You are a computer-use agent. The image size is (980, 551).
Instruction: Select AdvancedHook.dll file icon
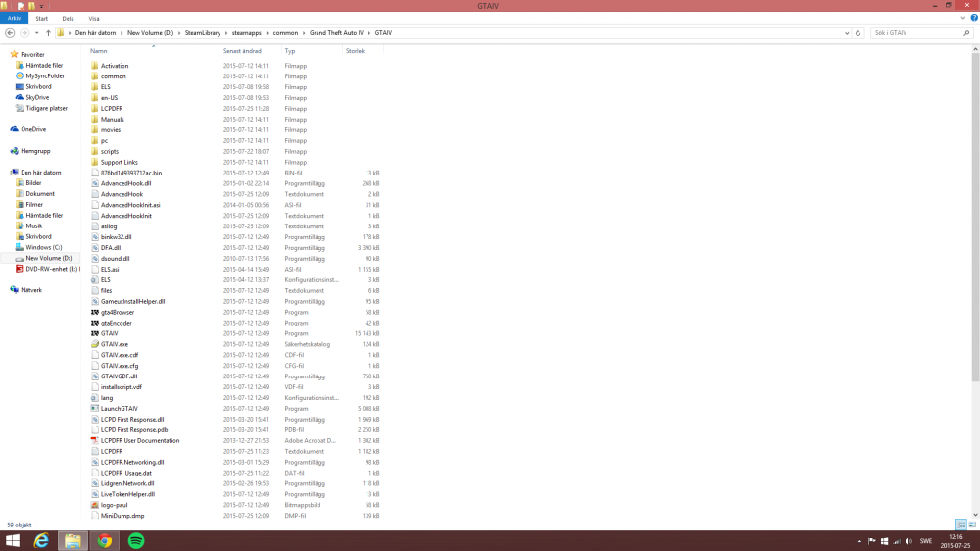(95, 183)
